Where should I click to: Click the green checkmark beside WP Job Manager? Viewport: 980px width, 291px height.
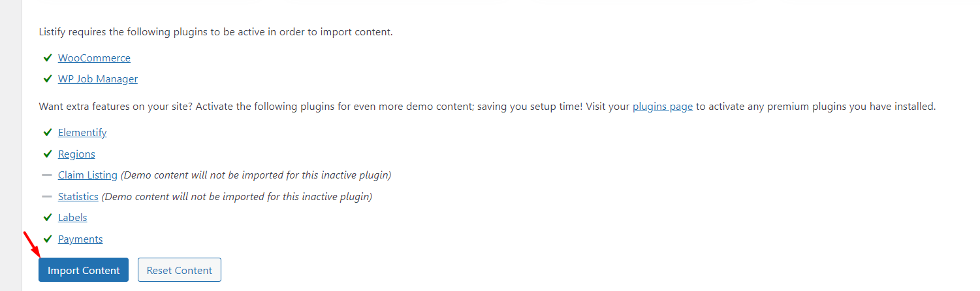click(x=47, y=78)
